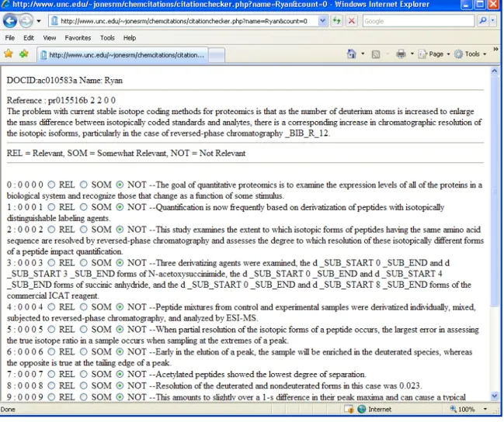Run search with the magnifier icon
This screenshot has width=504, height=422.
(482, 21)
